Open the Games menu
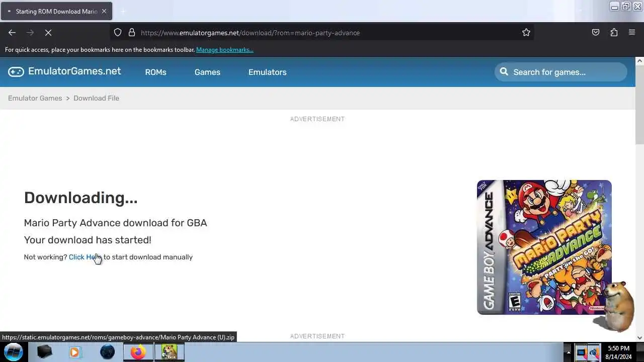 point(207,72)
